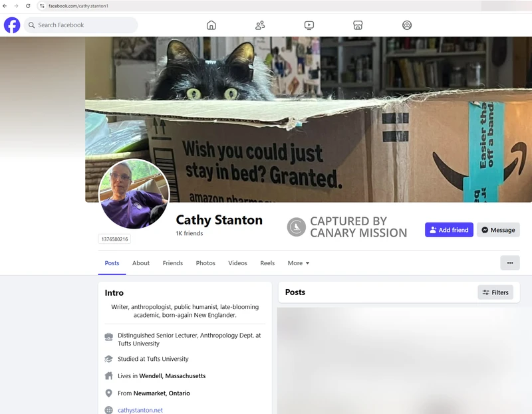This screenshot has height=414, width=532.
Task: Open the posts Filters button
Action: (x=495, y=292)
